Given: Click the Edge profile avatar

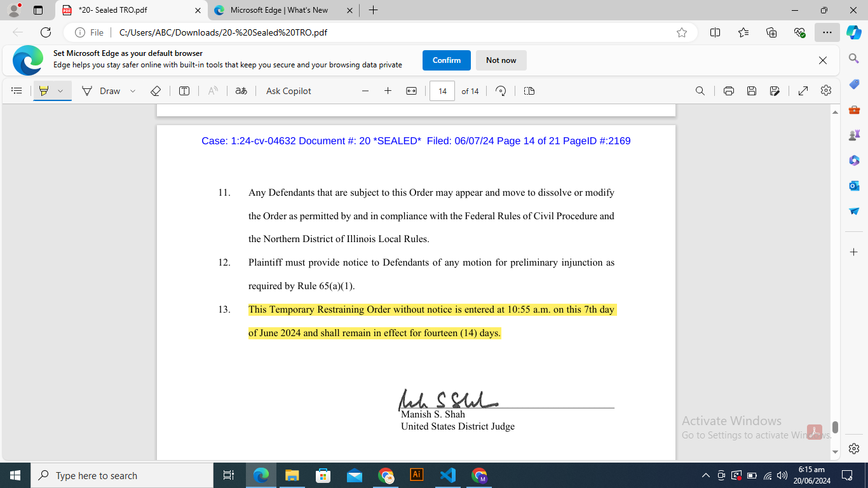Looking at the screenshot, I should pos(14,10).
